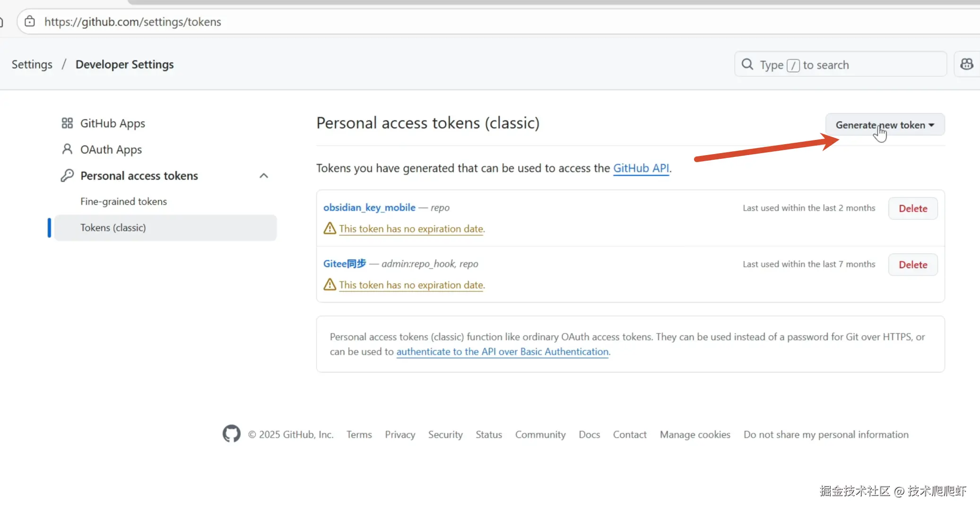Open the obsidian_key_mobile token link
Screen dimensions: 980x511
pos(369,208)
